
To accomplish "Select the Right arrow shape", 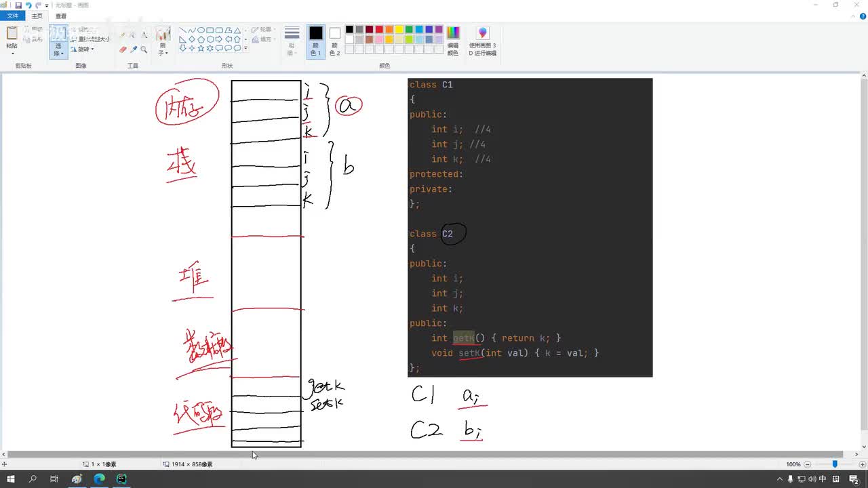I will point(219,39).
